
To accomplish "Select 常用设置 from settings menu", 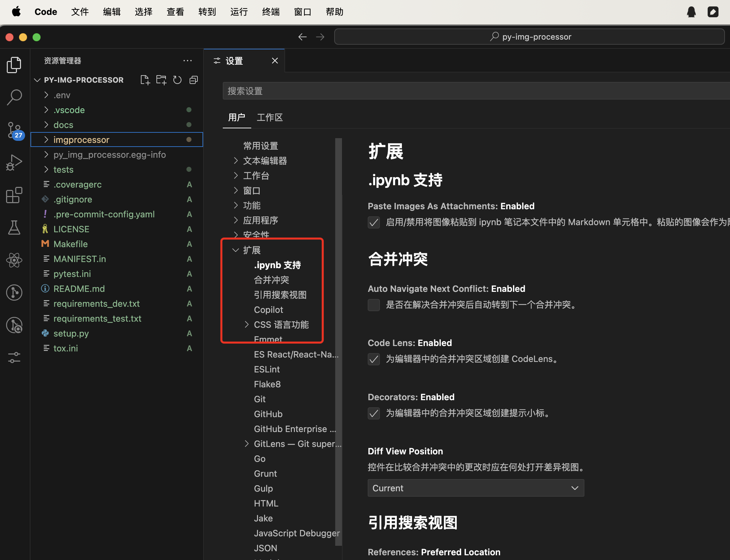I will click(x=261, y=146).
